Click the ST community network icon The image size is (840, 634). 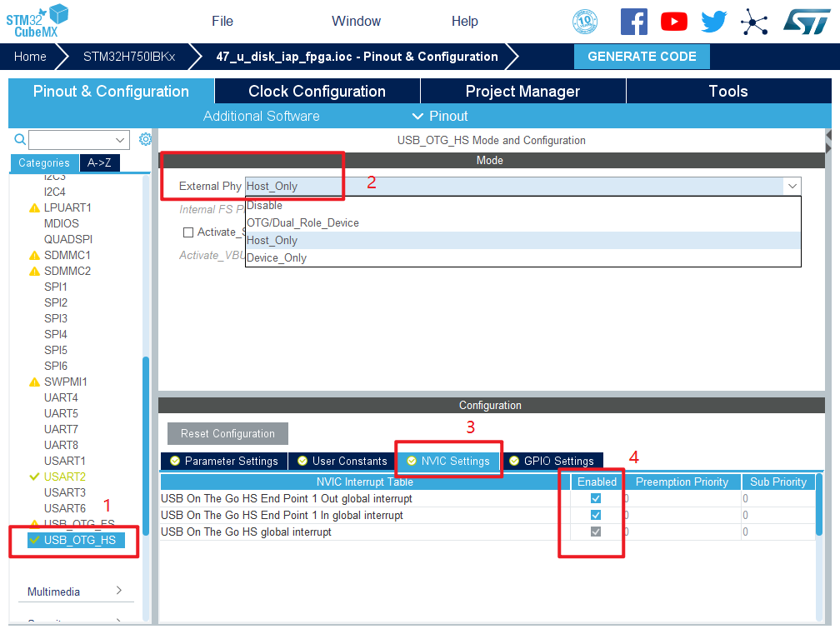pyautogui.click(x=754, y=22)
